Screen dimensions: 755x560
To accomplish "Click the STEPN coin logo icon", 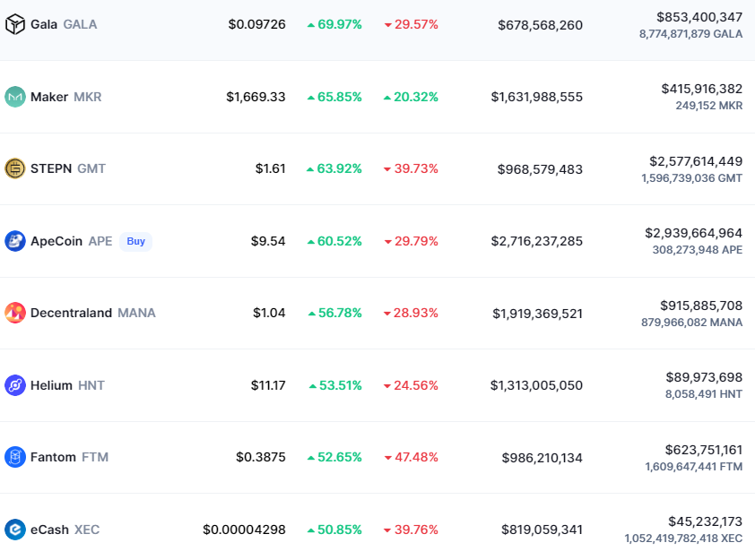I will (15, 168).
